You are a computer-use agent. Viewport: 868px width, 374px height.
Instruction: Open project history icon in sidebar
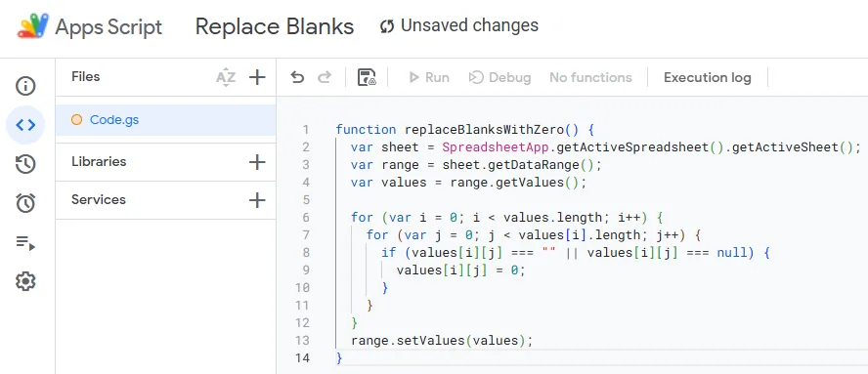(x=25, y=164)
